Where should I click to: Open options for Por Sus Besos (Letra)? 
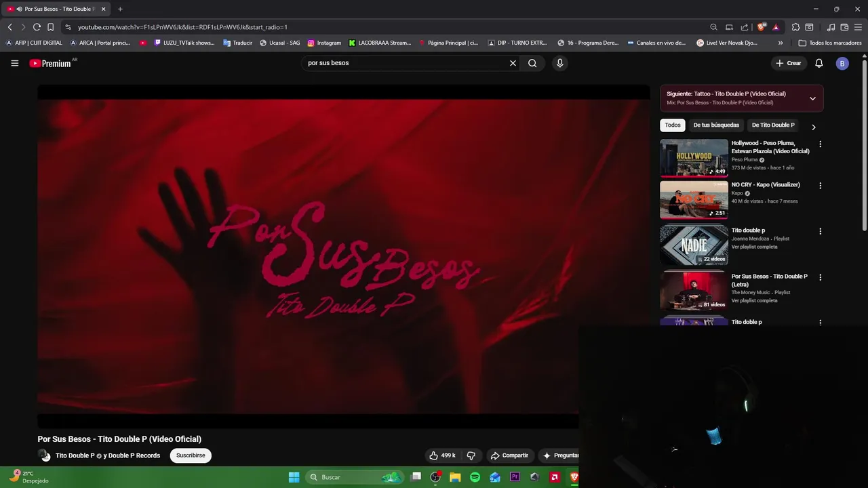pyautogui.click(x=820, y=277)
